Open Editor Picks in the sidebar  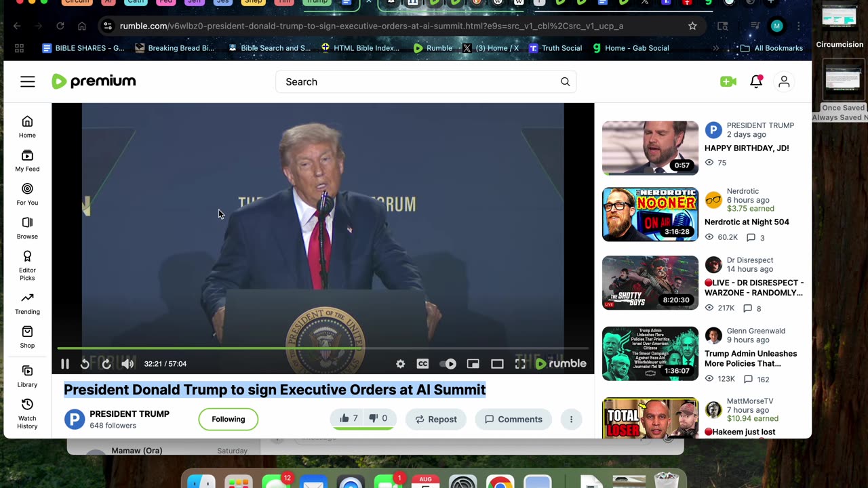27,266
